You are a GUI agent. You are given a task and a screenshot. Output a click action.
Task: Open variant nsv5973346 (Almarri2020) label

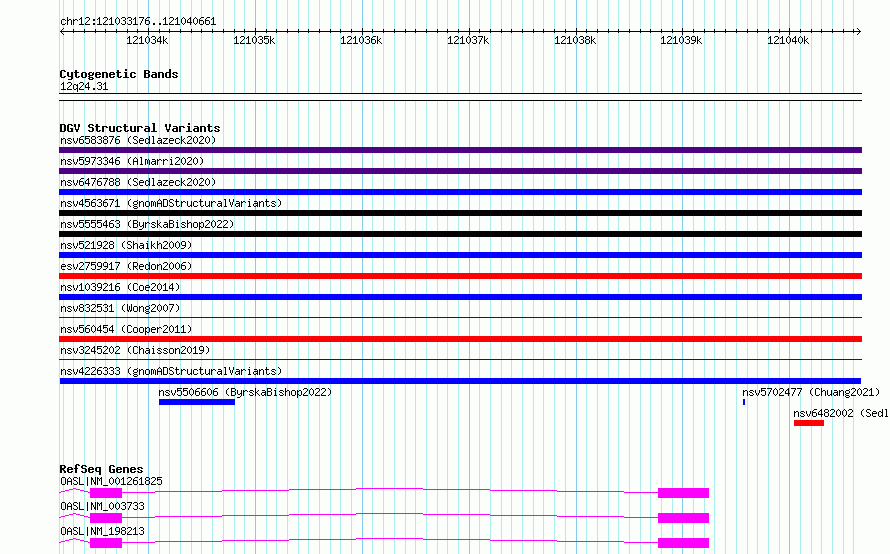click(132, 161)
